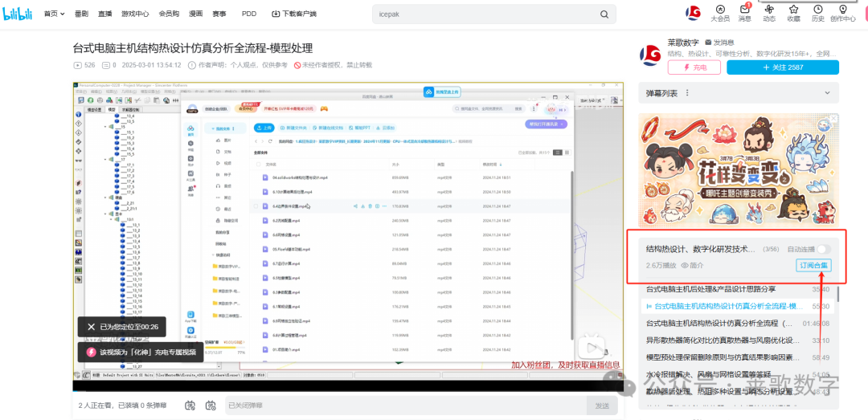Click the 充电 charge button
The height and width of the screenshot is (420, 868).
tap(698, 67)
